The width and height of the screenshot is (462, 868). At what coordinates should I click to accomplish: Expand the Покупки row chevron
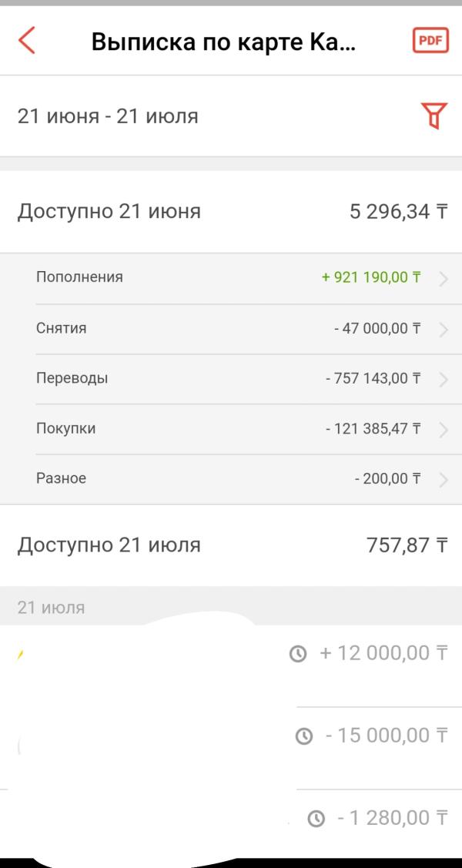coord(444,430)
